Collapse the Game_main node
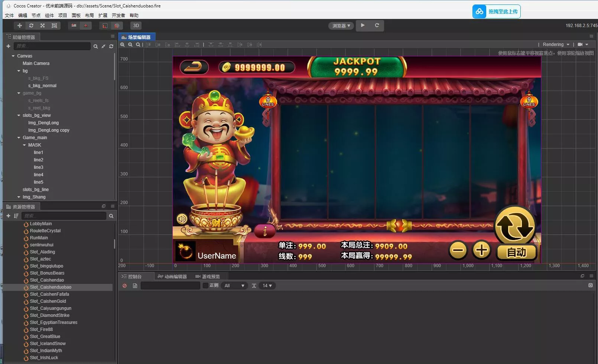598x364 pixels. point(19,138)
